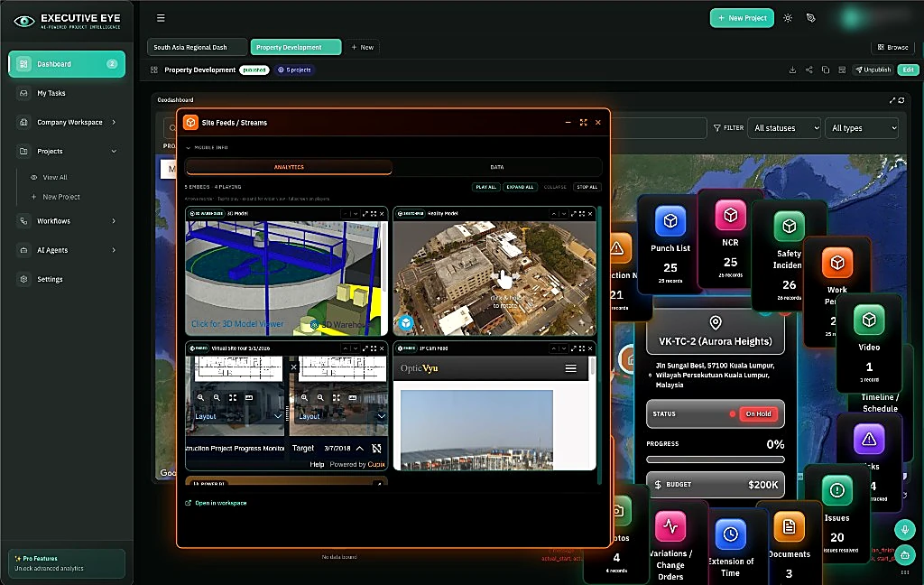Click the microphone voice button
The height and width of the screenshot is (585, 924).
coord(904,529)
